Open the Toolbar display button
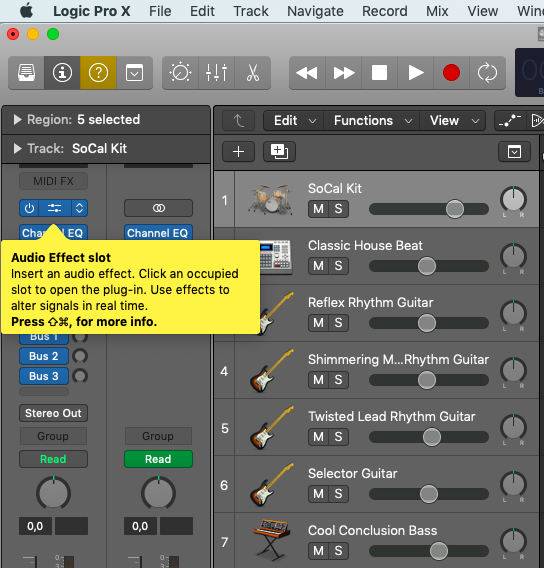This screenshot has height=568, width=544. pyautogui.click(x=134, y=73)
